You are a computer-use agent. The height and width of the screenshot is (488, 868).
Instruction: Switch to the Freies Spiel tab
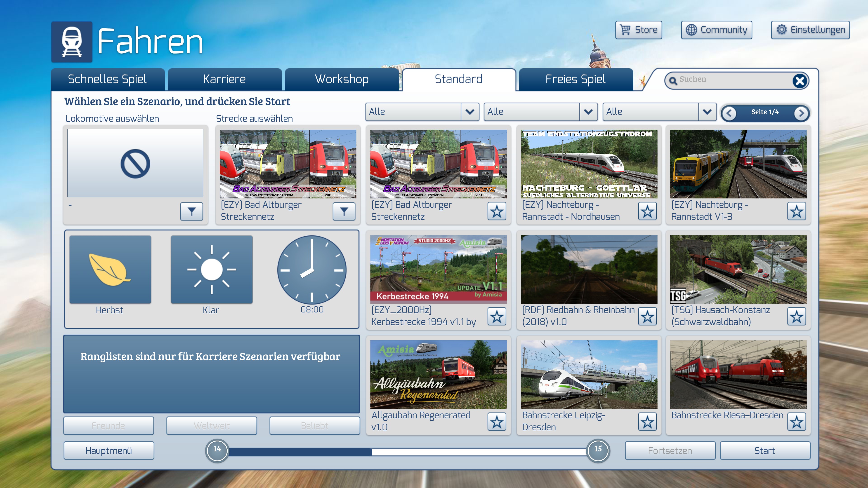point(576,80)
